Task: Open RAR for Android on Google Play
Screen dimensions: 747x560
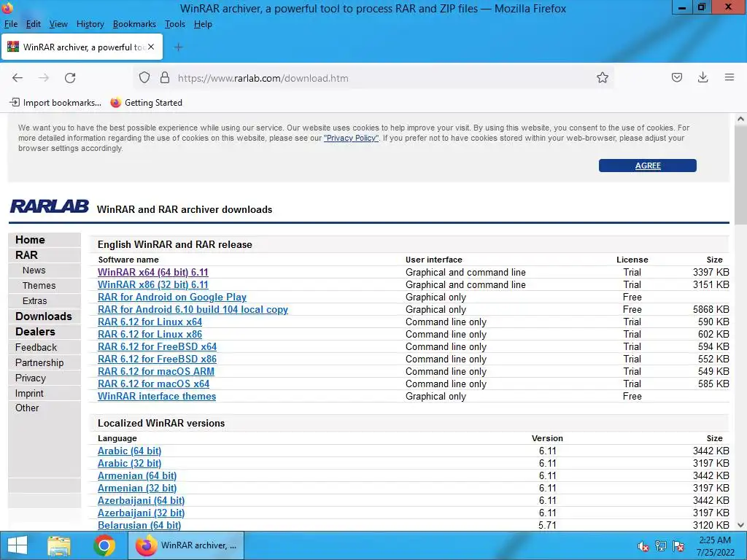Action: click(172, 297)
